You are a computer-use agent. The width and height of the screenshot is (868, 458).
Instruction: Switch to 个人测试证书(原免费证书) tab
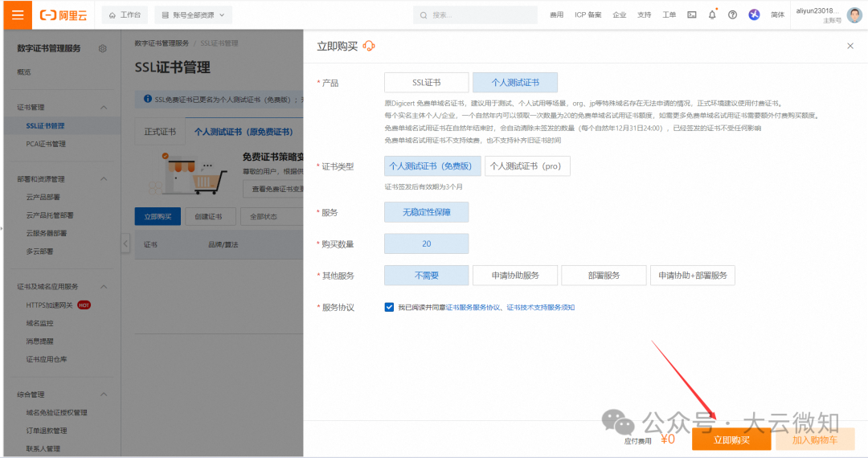[244, 132]
